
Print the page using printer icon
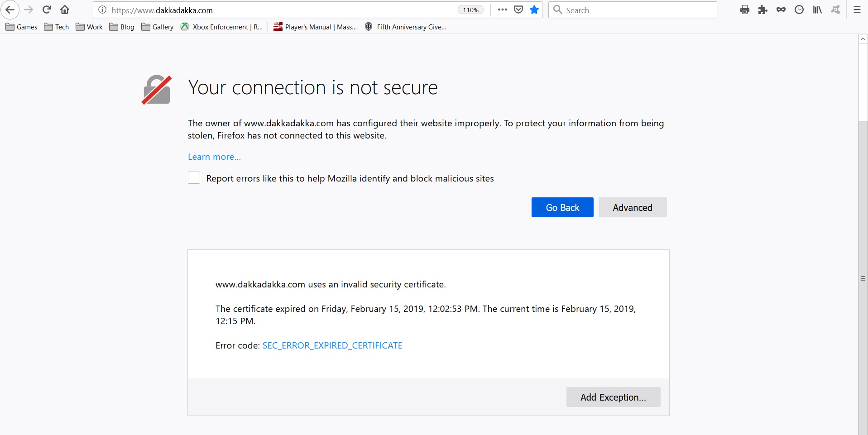(744, 10)
